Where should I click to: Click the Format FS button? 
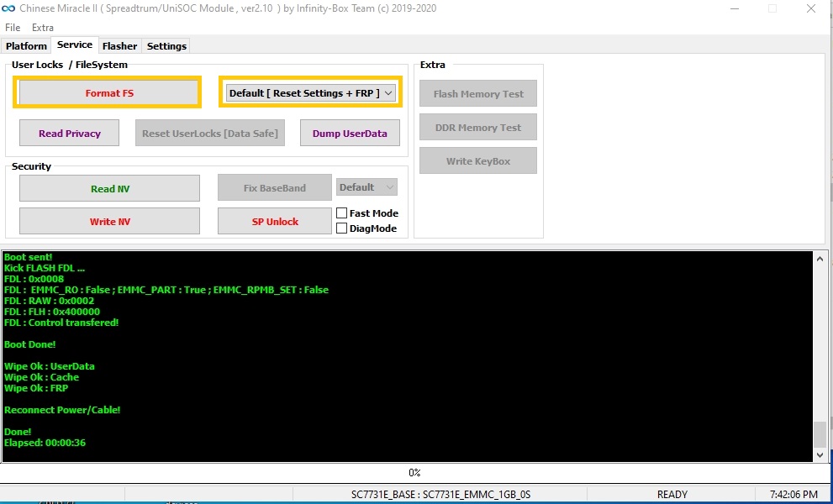tap(109, 93)
